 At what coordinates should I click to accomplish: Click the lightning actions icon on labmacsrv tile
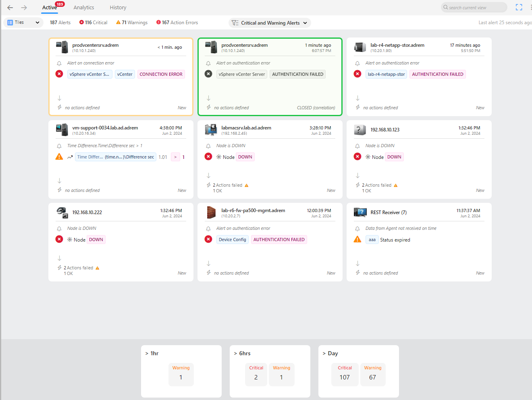pos(208,185)
